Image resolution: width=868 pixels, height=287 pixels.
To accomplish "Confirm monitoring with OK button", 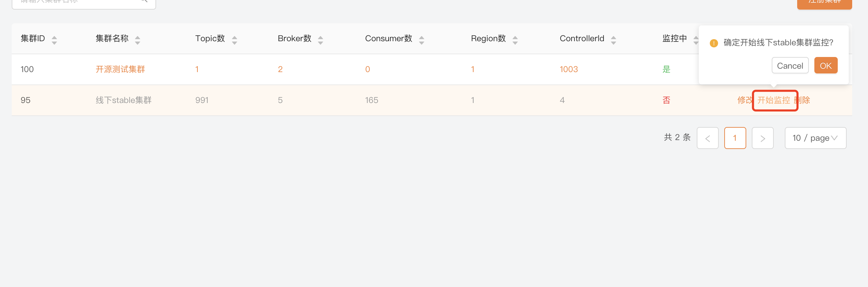I will pyautogui.click(x=826, y=66).
